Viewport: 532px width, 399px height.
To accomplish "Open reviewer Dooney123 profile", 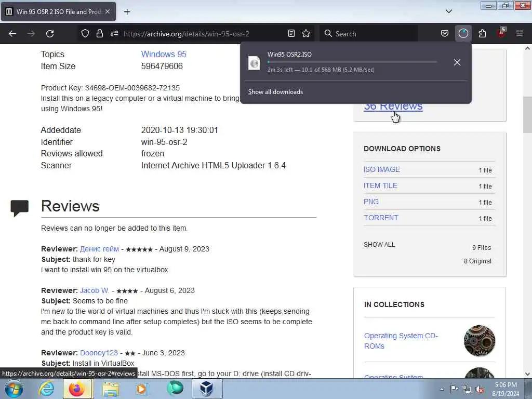I will coord(99,353).
